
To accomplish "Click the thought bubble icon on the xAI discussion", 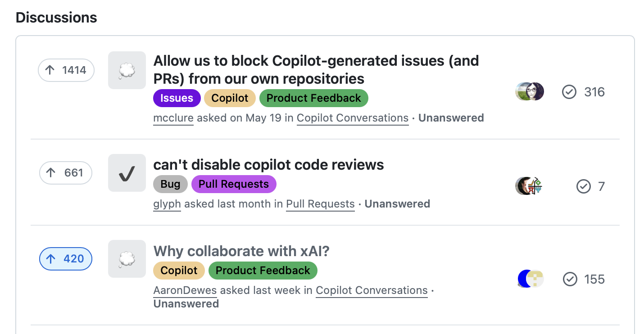I will 127,259.
